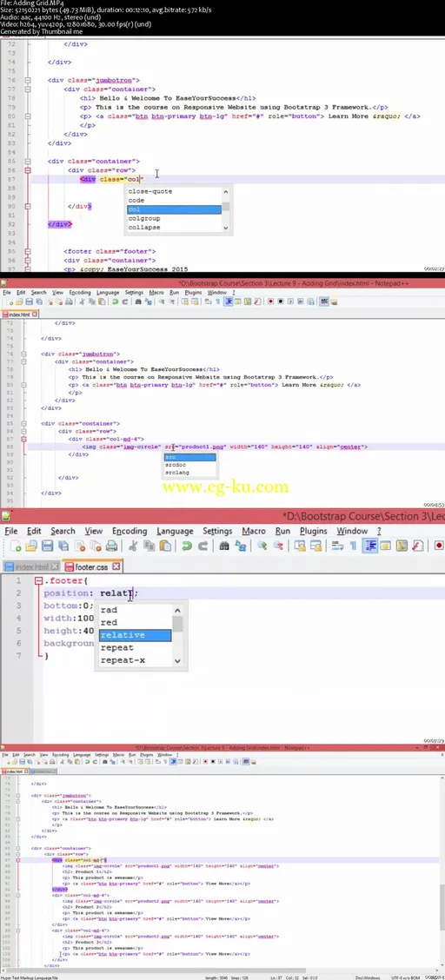Collapse red line 87 fold in src autocomplete window
The height and width of the screenshot is (980, 445).
coord(23,440)
